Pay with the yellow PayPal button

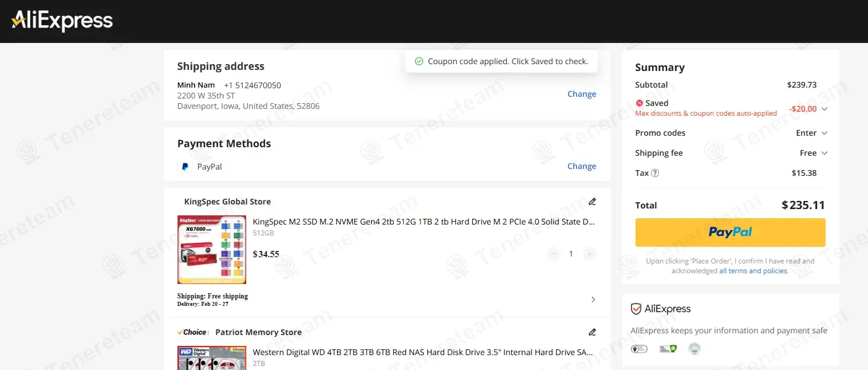coord(730,233)
